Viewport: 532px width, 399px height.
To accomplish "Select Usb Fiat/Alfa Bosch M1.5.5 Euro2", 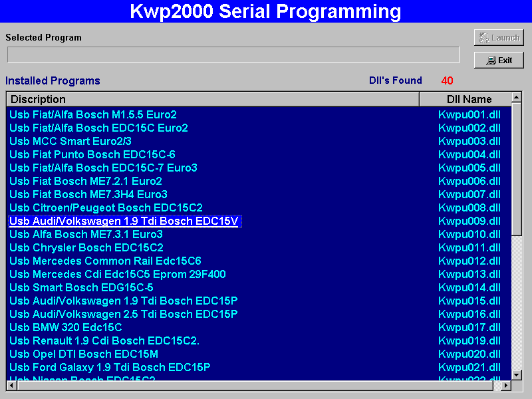I will coord(93,114).
